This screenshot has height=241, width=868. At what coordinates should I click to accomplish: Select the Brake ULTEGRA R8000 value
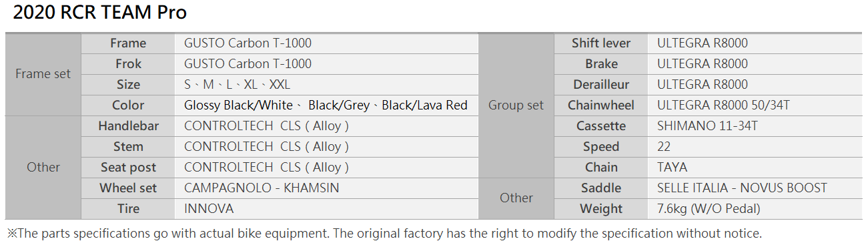tap(703, 64)
